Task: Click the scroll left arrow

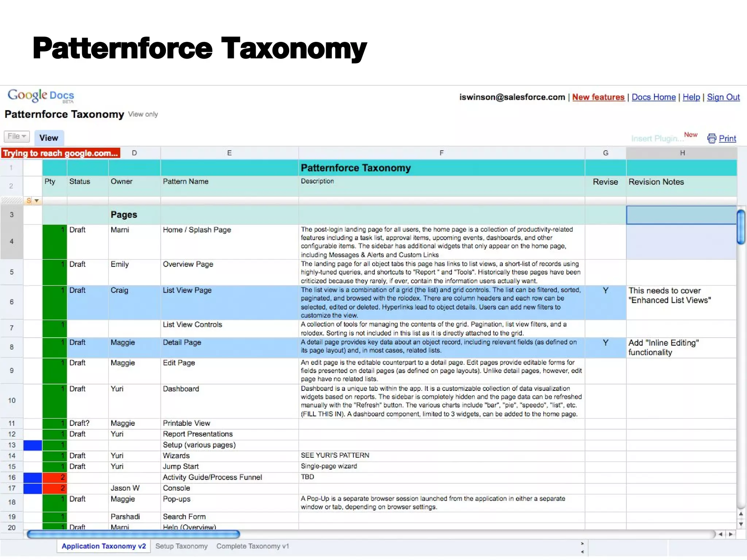Action: click(x=720, y=534)
